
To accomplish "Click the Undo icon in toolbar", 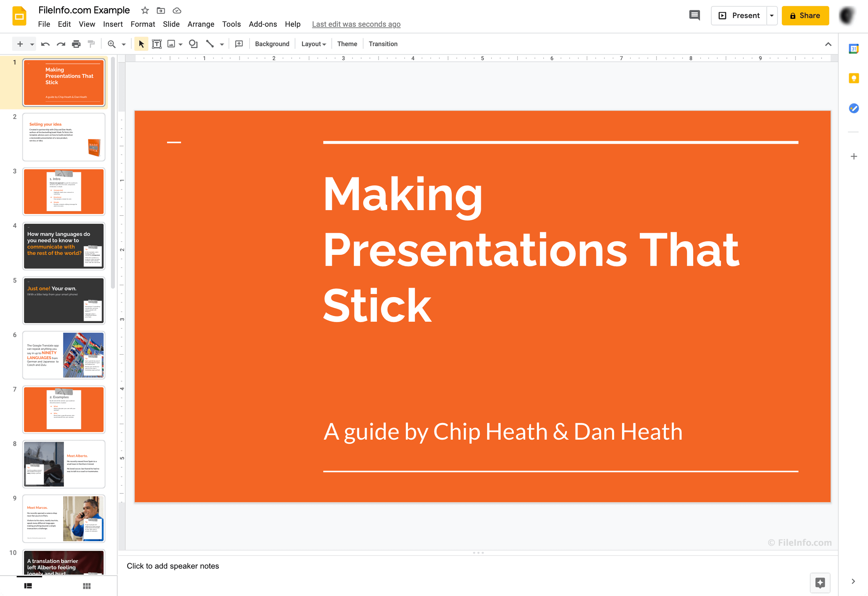I will [x=45, y=43].
